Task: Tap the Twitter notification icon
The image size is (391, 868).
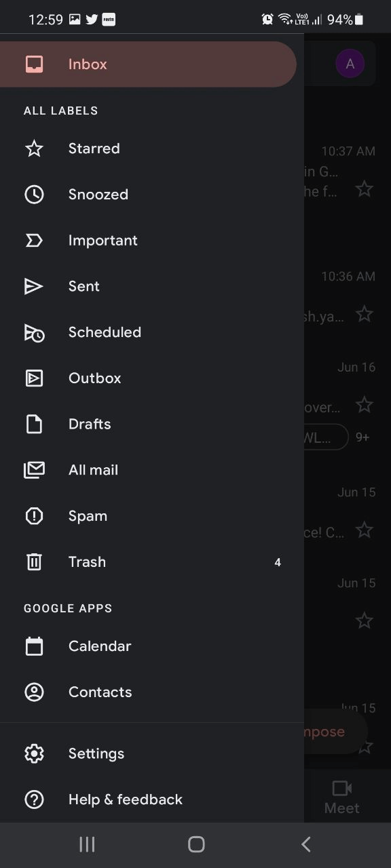Action: point(92,20)
